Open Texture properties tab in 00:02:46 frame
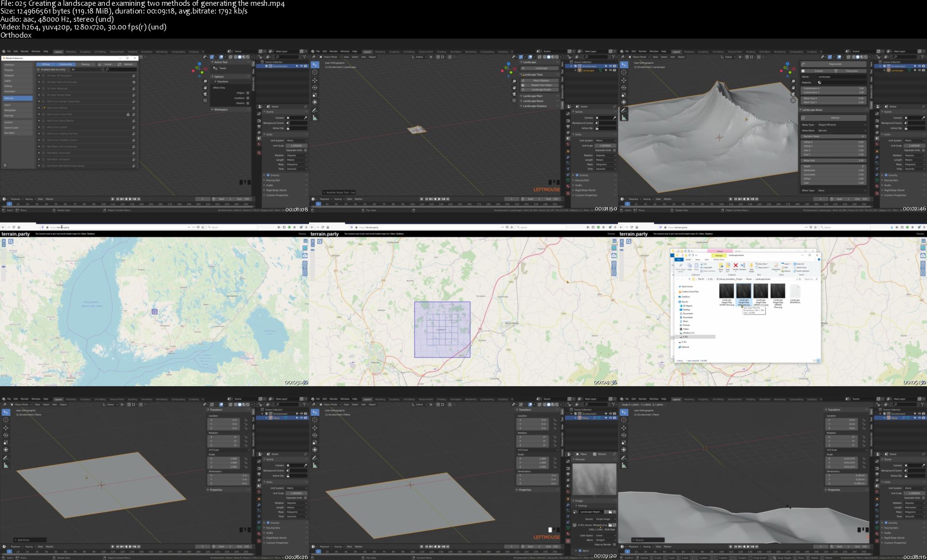This screenshot has height=560, width=927. [x=877, y=194]
